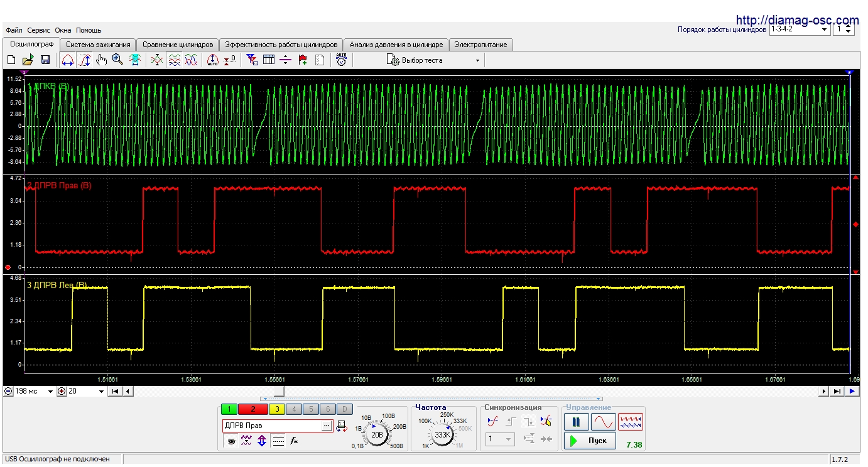
Task: Switch to Электропитание tab
Action: (x=482, y=45)
